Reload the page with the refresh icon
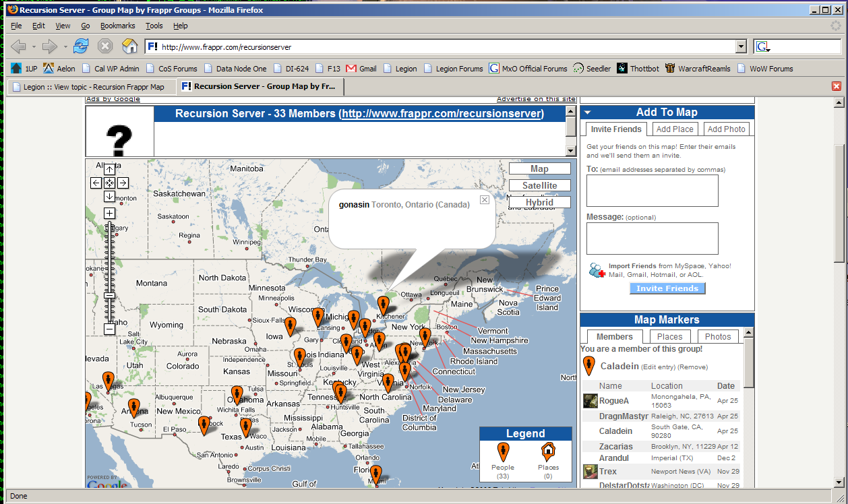The width and height of the screenshot is (848, 504). point(81,46)
